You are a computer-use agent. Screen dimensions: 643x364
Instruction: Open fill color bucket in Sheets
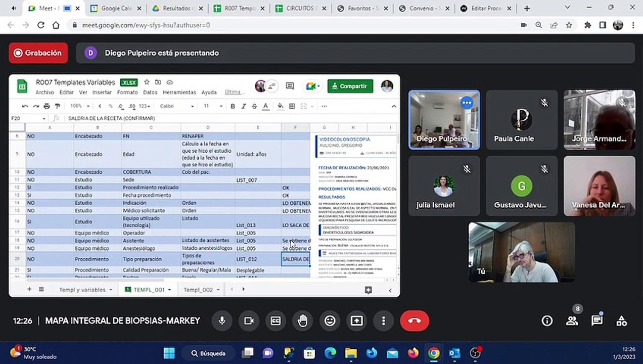click(x=281, y=106)
